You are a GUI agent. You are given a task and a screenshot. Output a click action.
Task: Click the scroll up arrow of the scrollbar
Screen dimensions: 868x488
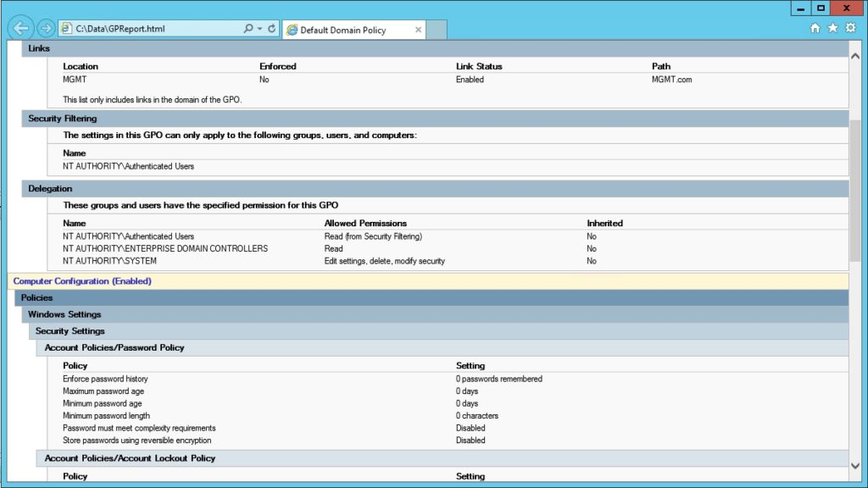click(855, 56)
